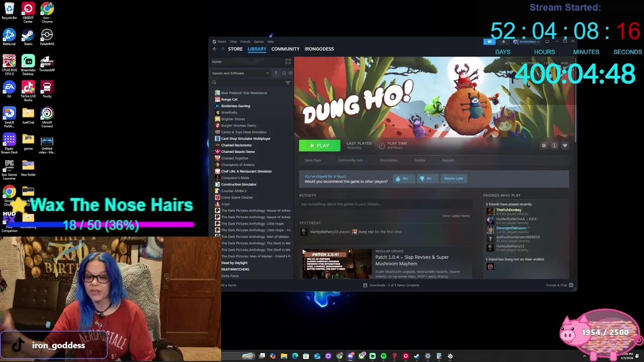Launch PokeMMO from the desktop
This screenshot has width=644, height=362.
point(47,37)
